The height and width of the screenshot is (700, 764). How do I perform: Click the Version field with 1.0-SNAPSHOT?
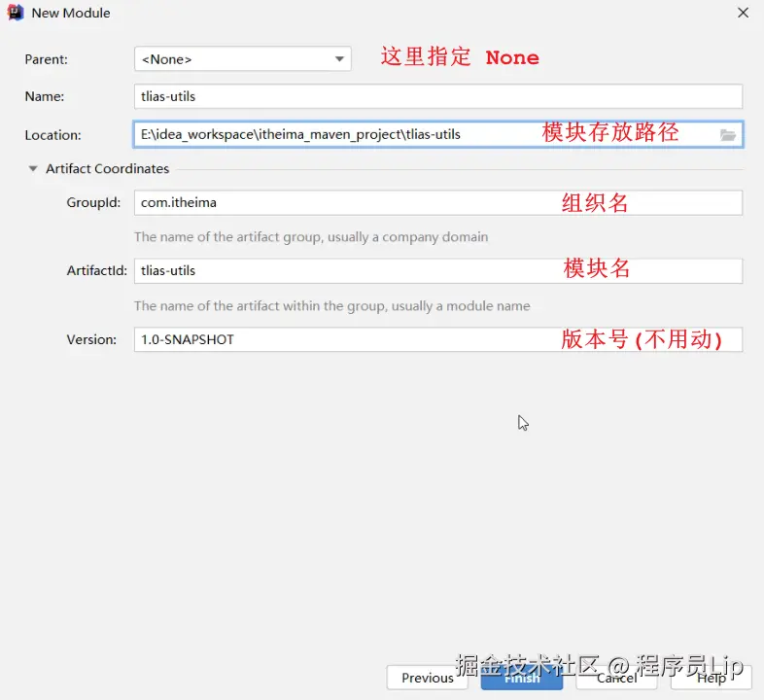(438, 339)
